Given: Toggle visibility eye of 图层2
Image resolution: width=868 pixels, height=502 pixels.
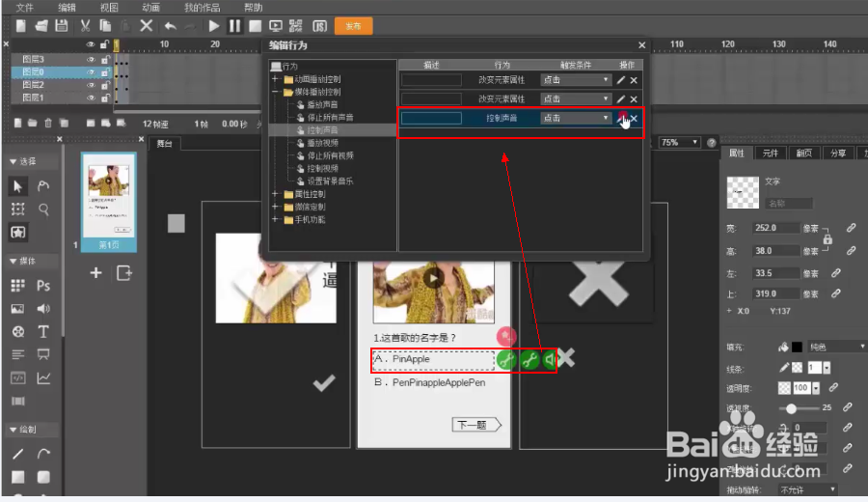Looking at the screenshot, I should (x=91, y=85).
